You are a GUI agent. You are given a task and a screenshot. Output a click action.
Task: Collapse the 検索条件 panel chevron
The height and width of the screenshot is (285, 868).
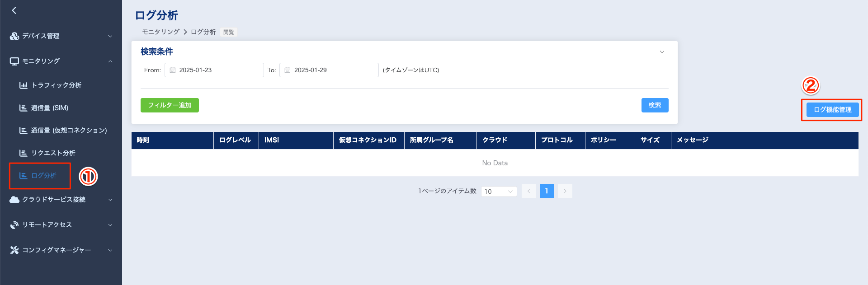662,52
